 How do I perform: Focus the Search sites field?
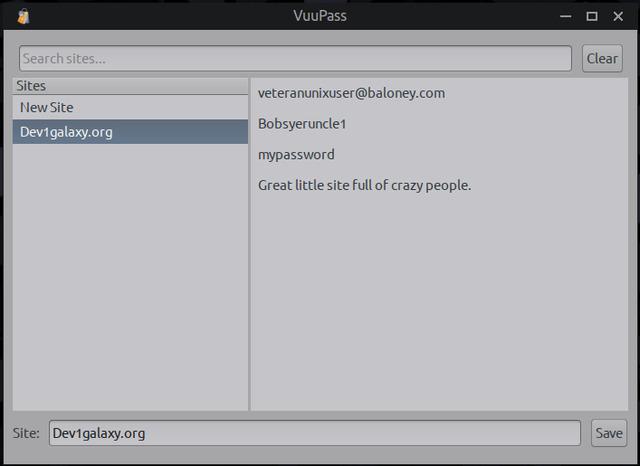tap(295, 58)
